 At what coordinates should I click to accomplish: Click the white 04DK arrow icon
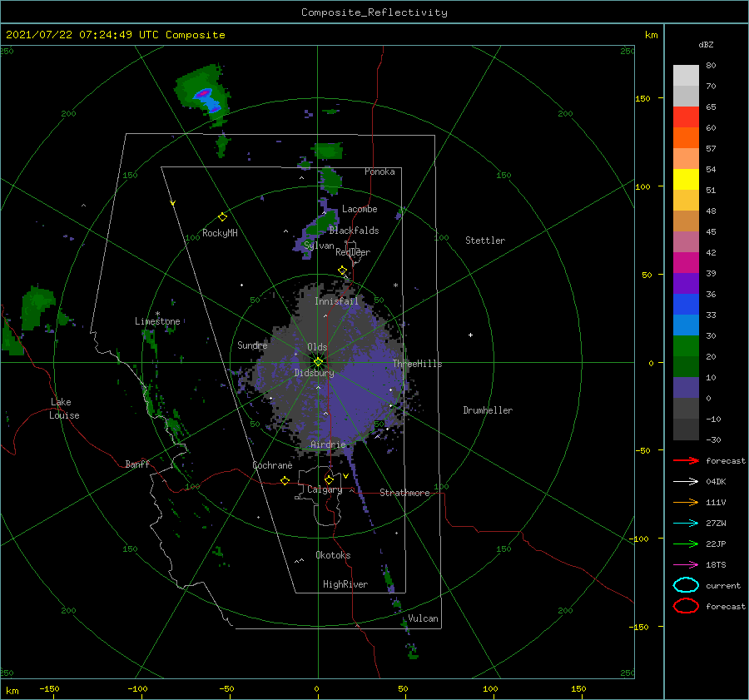[x=686, y=481]
